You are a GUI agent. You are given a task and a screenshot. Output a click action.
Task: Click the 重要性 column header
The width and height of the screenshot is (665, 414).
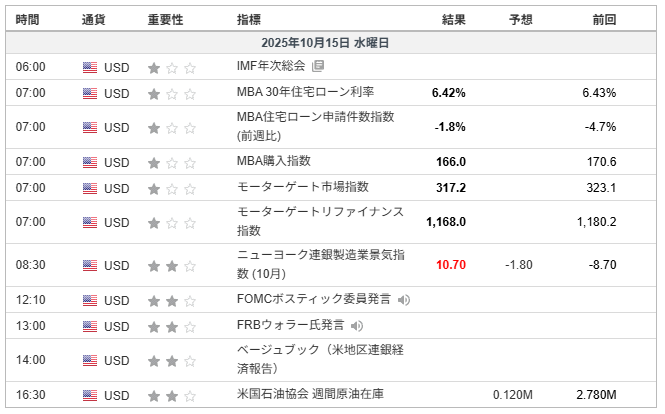tap(165, 19)
